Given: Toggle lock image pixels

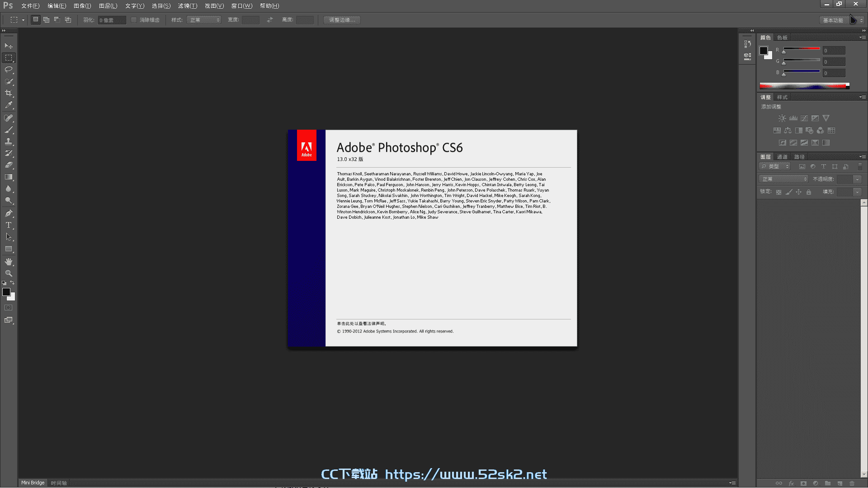Looking at the screenshot, I should coord(789,192).
